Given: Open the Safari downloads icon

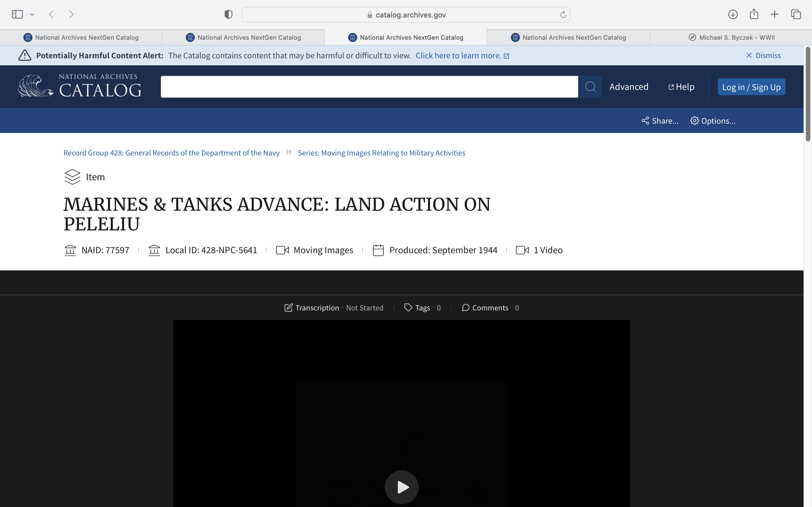Looking at the screenshot, I should 732,14.
